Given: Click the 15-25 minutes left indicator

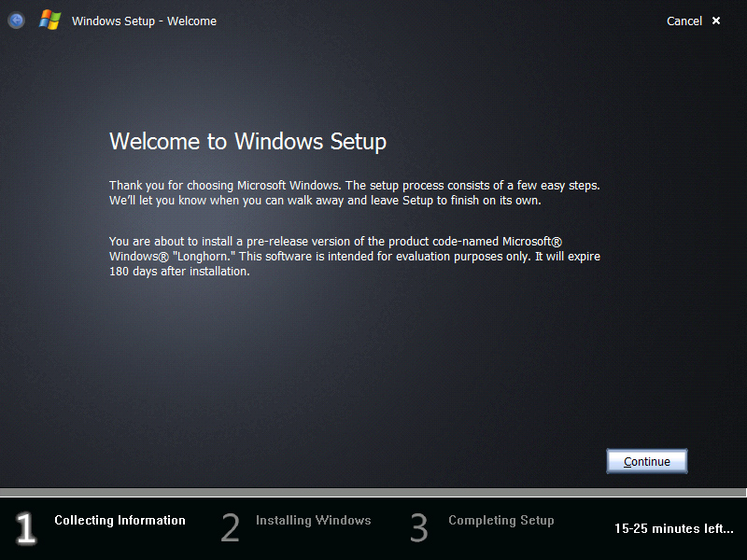Looking at the screenshot, I should click(x=673, y=528).
